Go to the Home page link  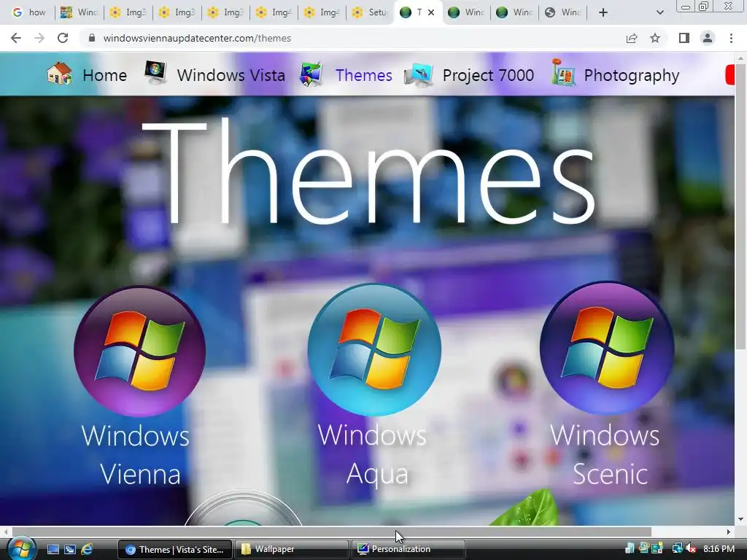point(105,75)
